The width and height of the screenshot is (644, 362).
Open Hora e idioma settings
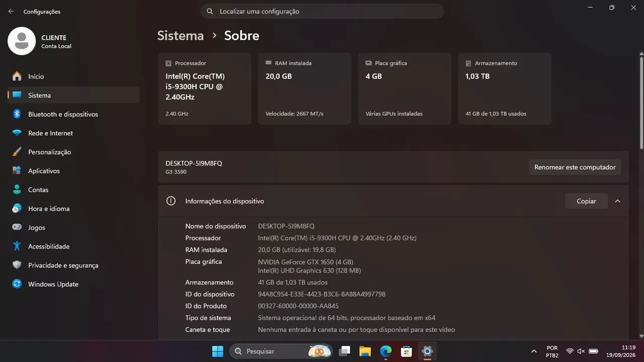[73, 208]
